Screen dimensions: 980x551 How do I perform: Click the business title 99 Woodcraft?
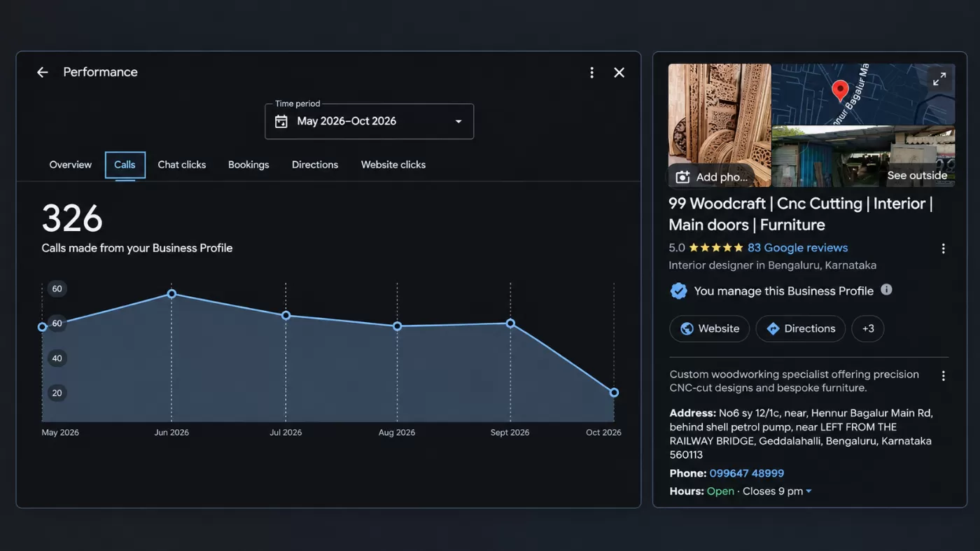tap(801, 214)
